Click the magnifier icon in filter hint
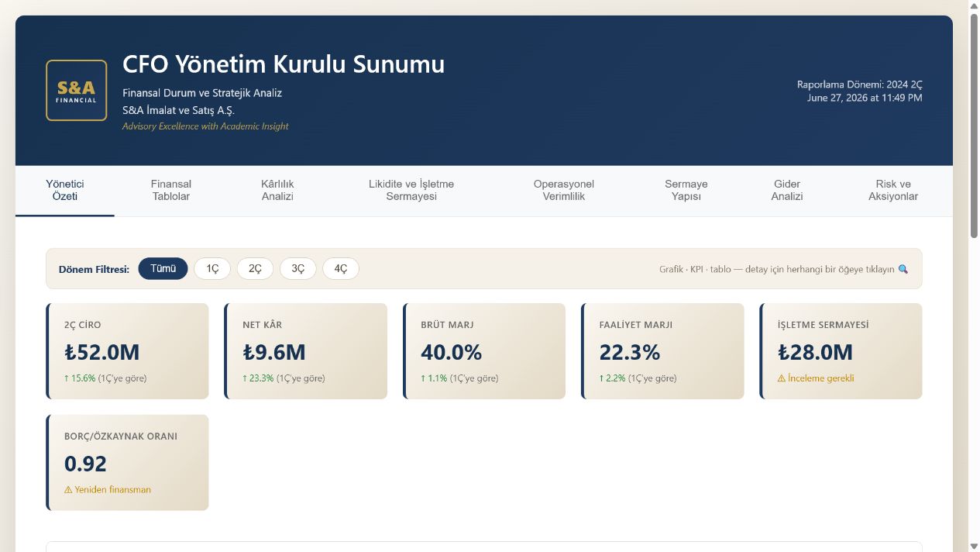Screen dimensions: 980x552 903,270
